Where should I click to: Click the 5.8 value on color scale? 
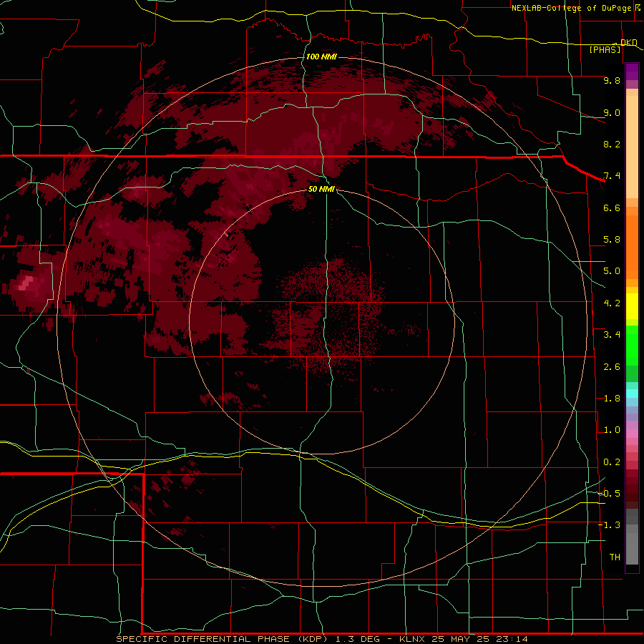(x=612, y=240)
